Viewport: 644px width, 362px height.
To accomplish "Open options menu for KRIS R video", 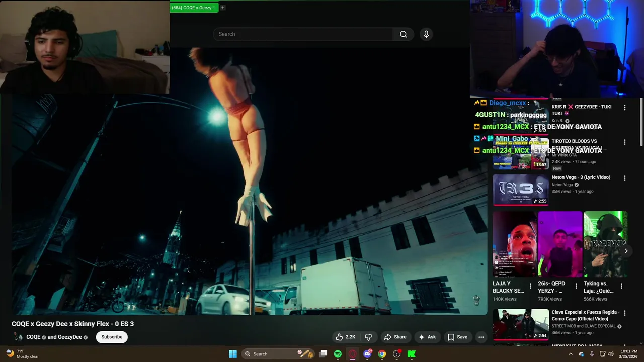I will (625, 108).
